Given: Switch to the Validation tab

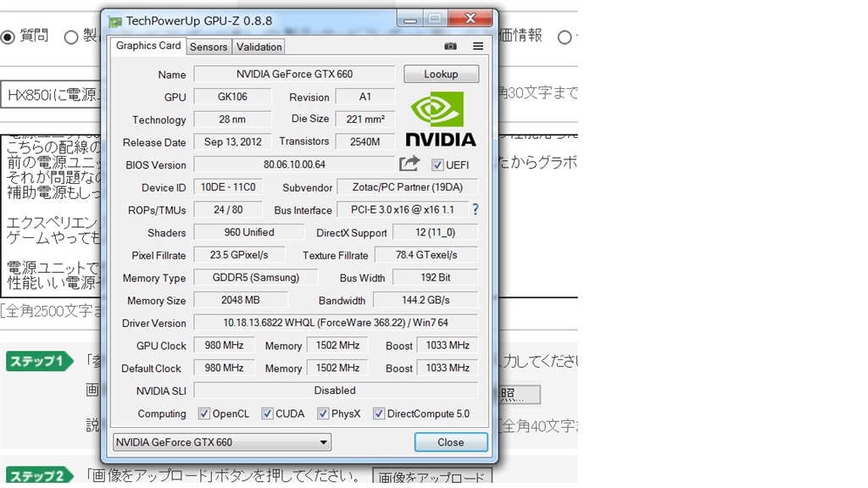Looking at the screenshot, I should pyautogui.click(x=259, y=47).
